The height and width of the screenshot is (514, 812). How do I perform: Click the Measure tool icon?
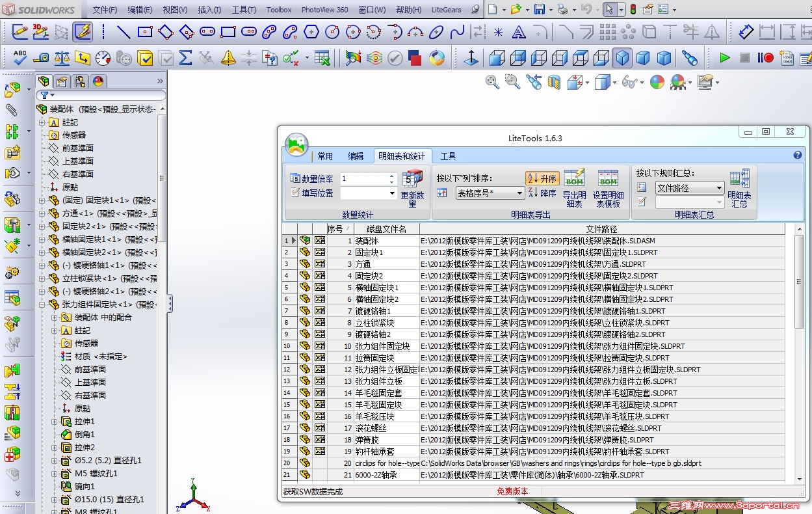point(41,58)
